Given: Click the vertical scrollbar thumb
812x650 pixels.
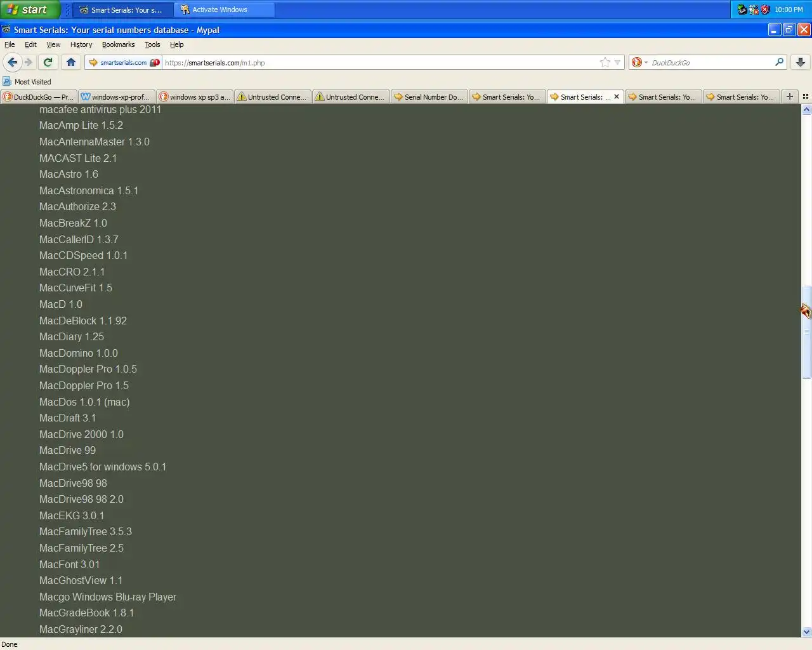Looking at the screenshot, I should click(x=806, y=332).
